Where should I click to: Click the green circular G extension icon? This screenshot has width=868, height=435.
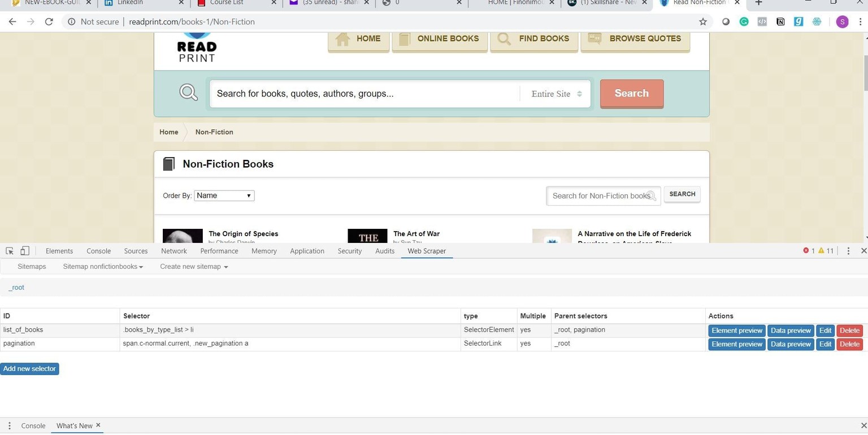click(x=744, y=21)
